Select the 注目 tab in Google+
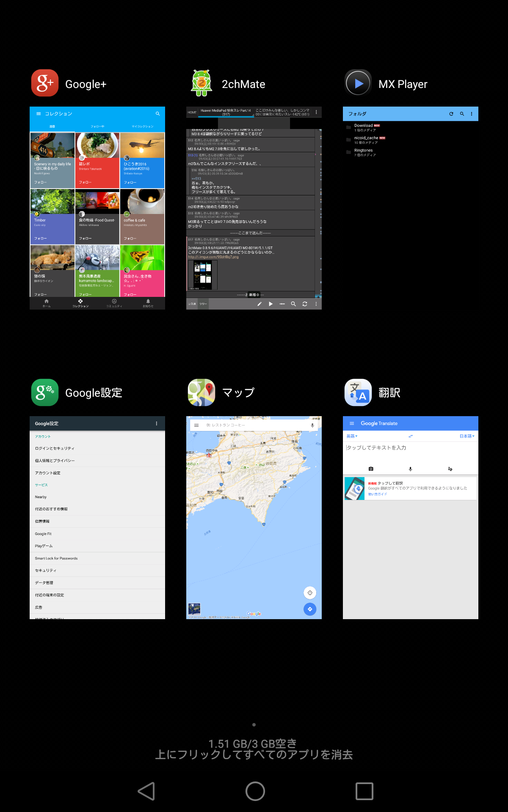The width and height of the screenshot is (508, 812). [x=52, y=126]
